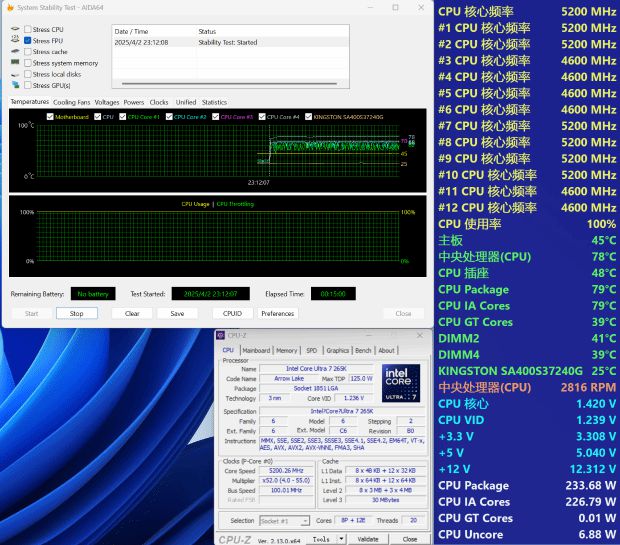Switch to CPU-Z SPD tab
The width and height of the screenshot is (620, 545).
(312, 350)
